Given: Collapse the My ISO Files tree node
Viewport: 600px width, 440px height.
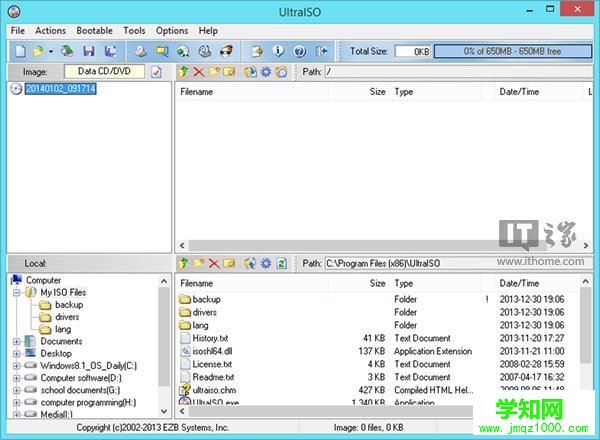Looking at the screenshot, I should click(16, 293).
